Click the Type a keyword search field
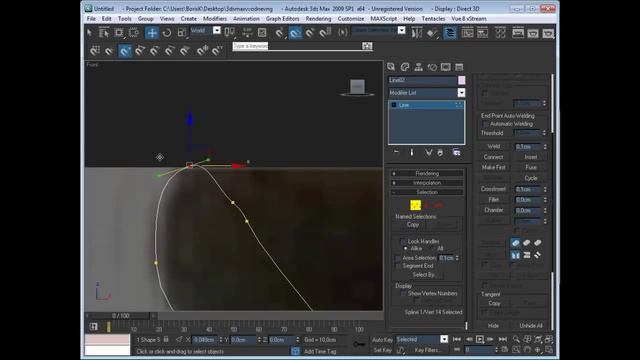The image size is (640, 360). coord(297,46)
